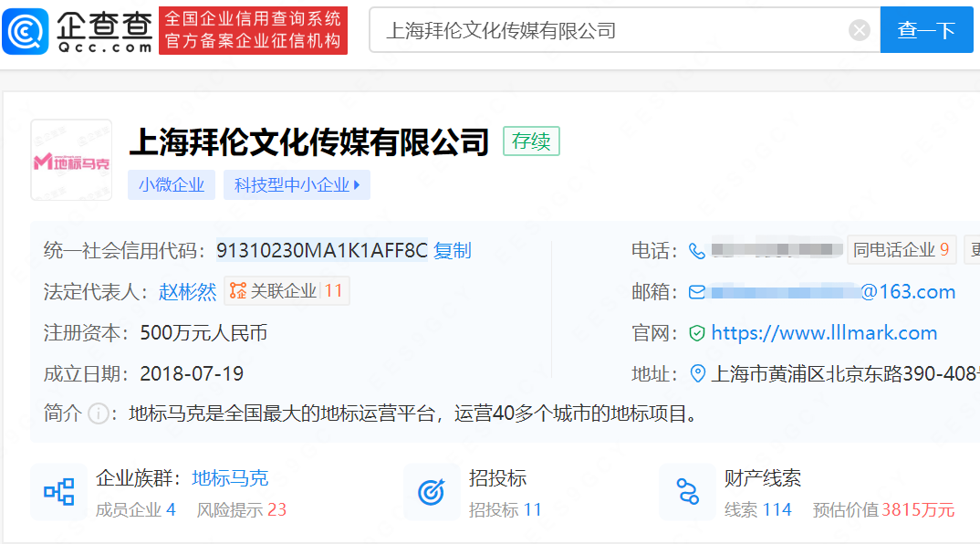
Task: Open 招投标 11 bidding records
Action: tap(505, 509)
